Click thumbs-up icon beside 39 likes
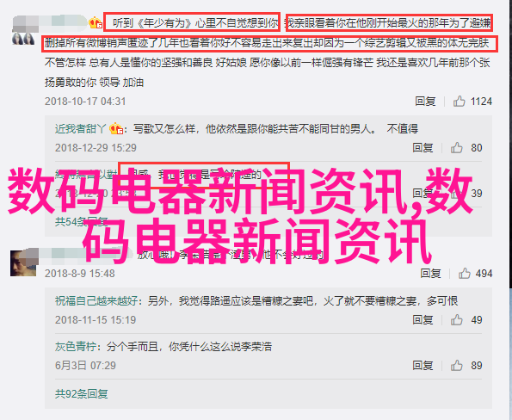Viewport: 512px width, 420px height. (456, 194)
